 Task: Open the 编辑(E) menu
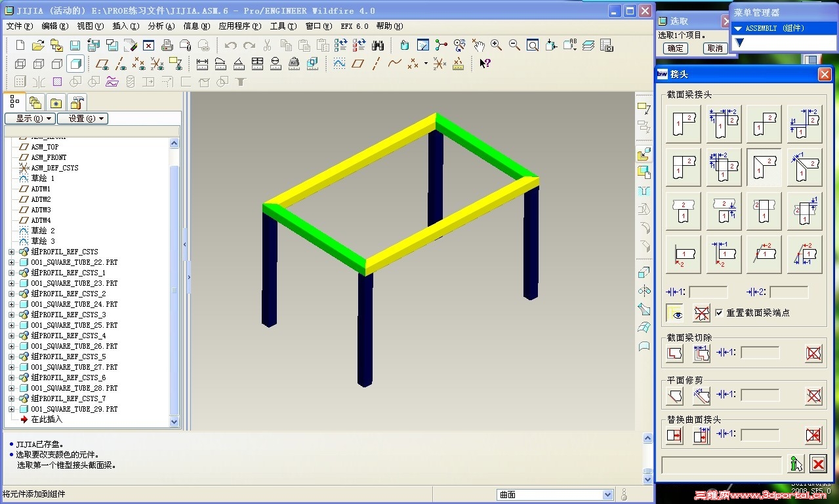54,26
